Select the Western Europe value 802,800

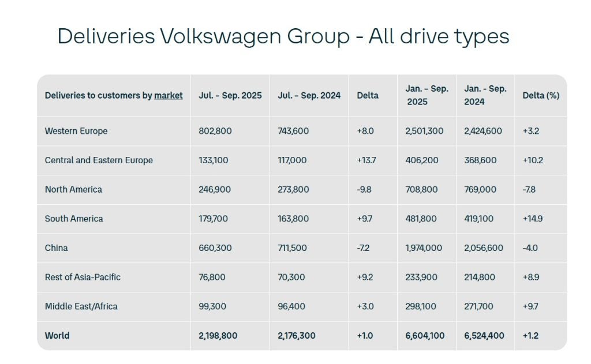pyautogui.click(x=215, y=131)
